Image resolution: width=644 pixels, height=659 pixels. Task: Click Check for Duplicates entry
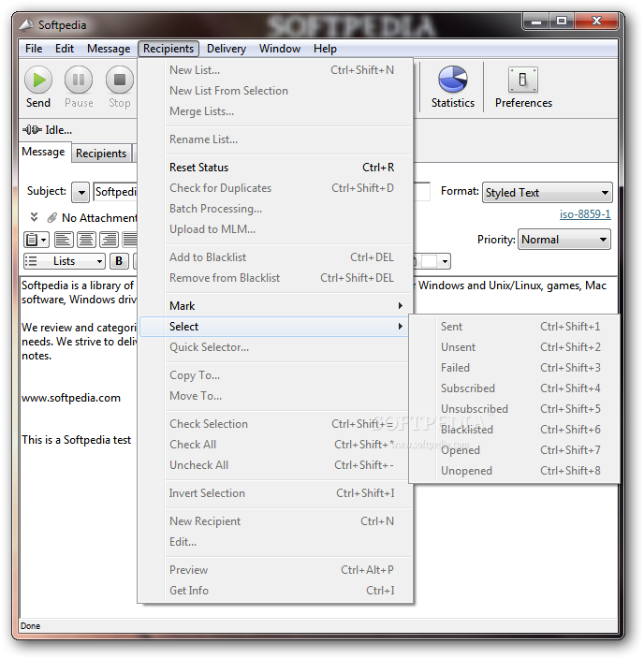pos(276,188)
